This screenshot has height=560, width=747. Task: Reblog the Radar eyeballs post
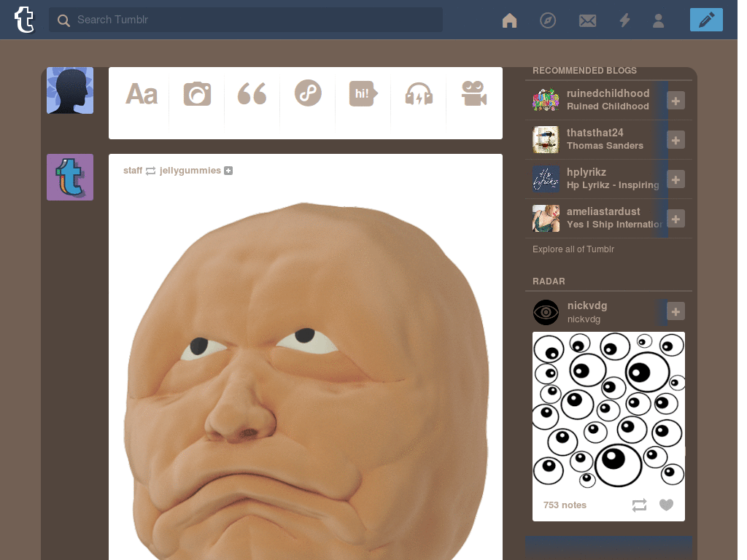tap(639, 505)
